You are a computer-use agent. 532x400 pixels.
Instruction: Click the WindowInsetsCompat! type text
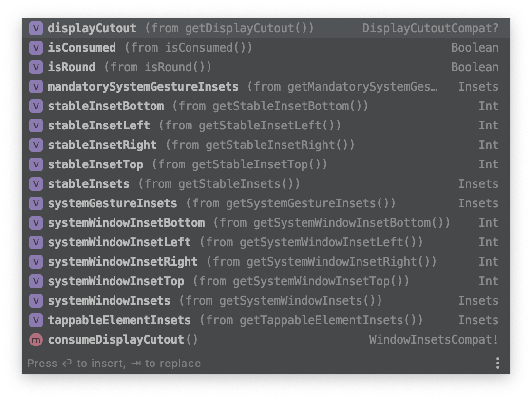point(434,340)
